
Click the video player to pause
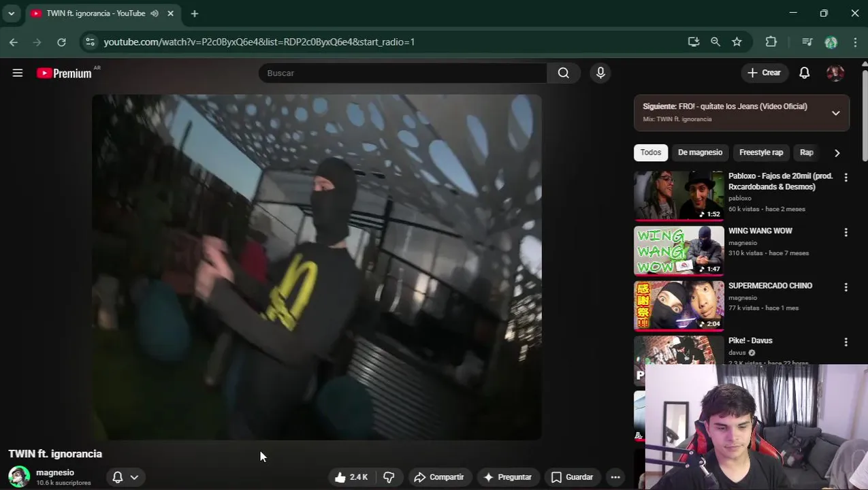click(317, 267)
